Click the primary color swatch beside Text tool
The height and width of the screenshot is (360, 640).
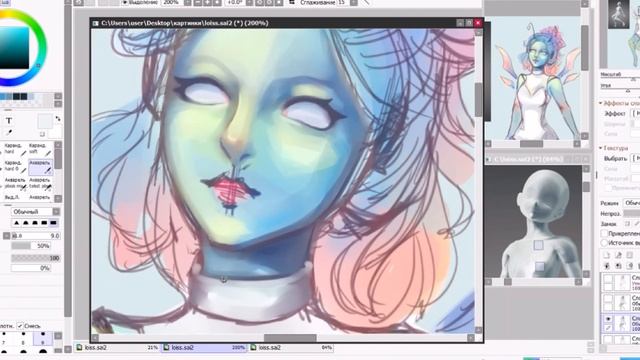(44, 122)
